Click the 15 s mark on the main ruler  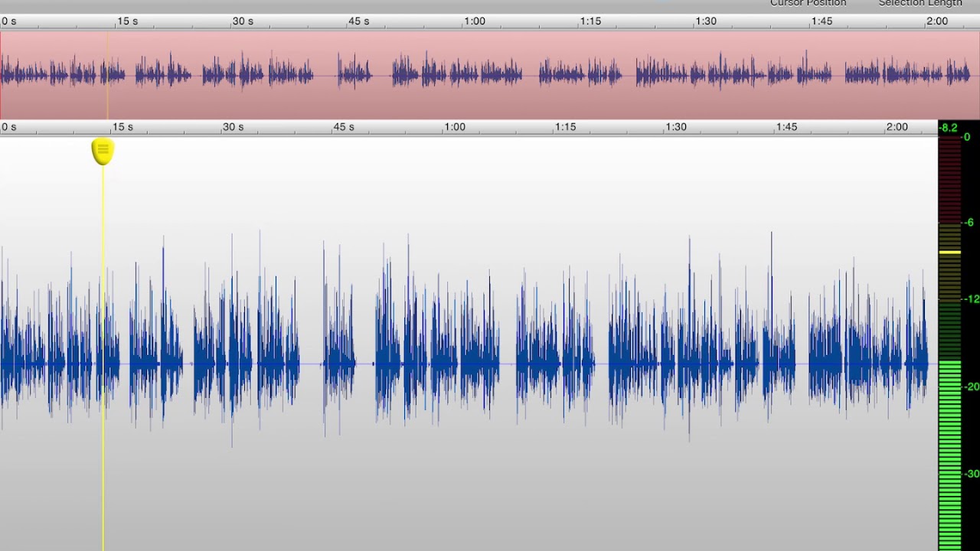tap(122, 127)
